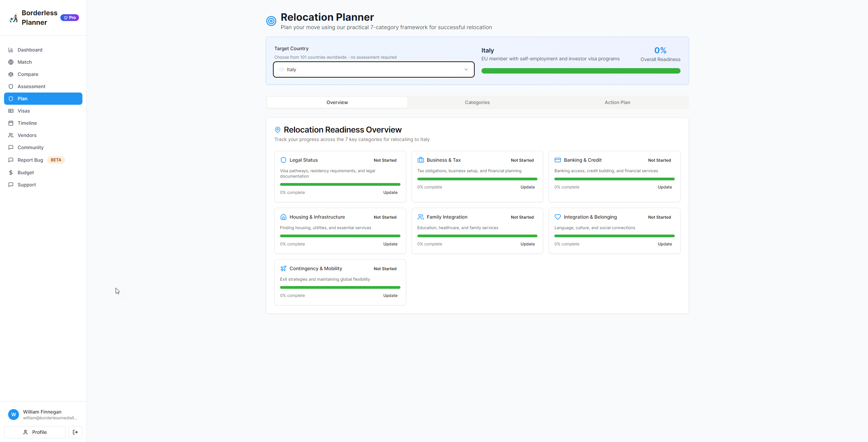Switch to the Action Plan tab
This screenshot has height=442, width=868.
[x=617, y=102]
